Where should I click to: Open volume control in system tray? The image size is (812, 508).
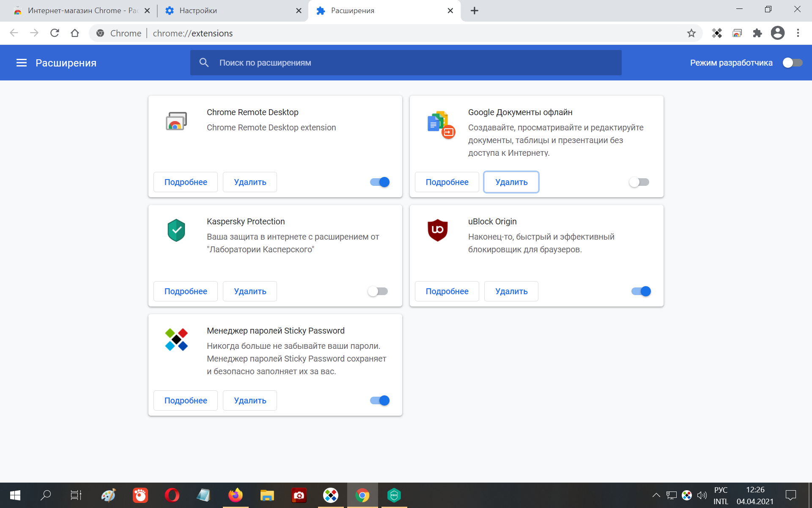point(702,495)
